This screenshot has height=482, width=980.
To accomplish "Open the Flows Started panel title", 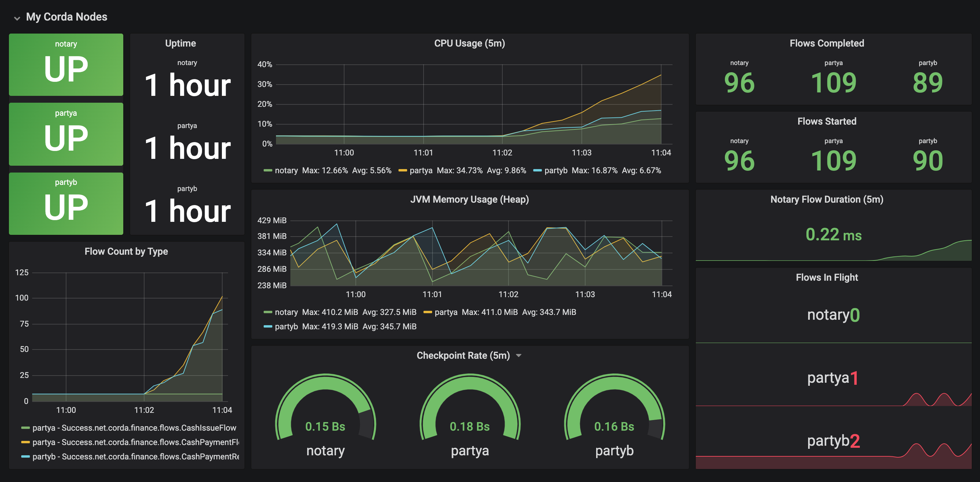I will coord(827,122).
